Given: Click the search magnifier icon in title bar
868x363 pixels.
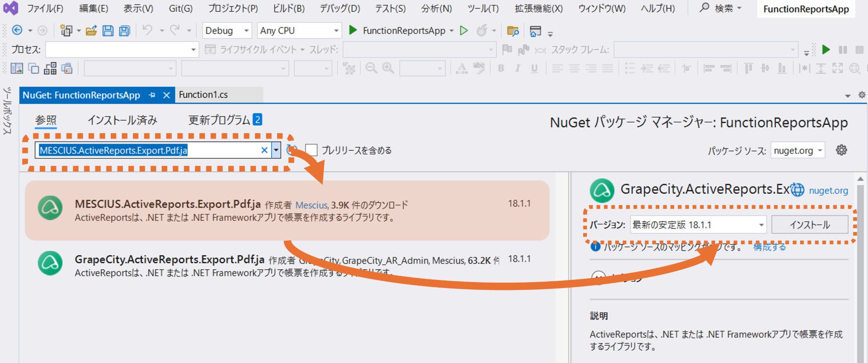Looking at the screenshot, I should (x=704, y=7).
